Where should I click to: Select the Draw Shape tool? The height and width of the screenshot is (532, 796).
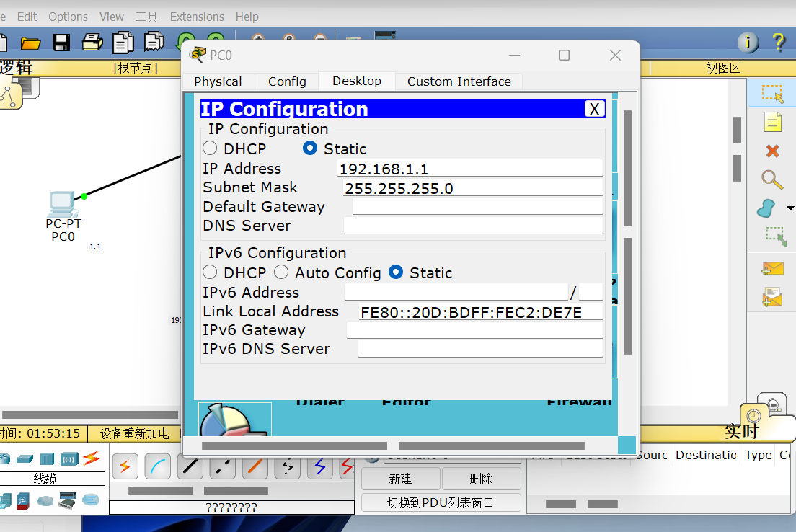tap(766, 208)
